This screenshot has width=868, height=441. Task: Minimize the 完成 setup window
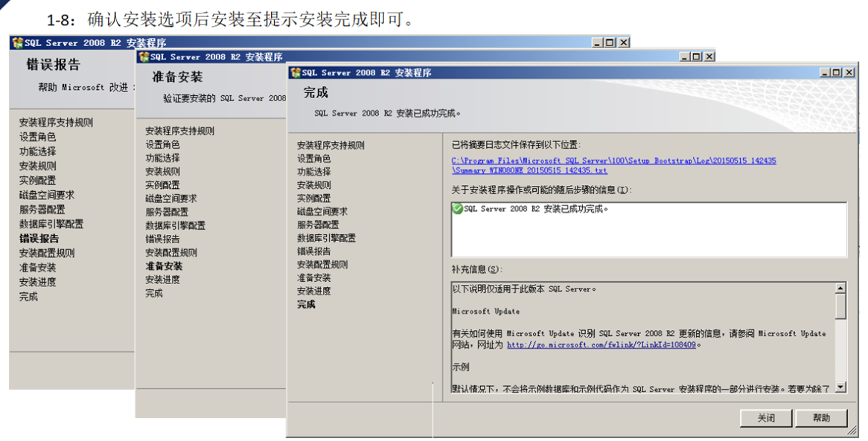(x=825, y=72)
